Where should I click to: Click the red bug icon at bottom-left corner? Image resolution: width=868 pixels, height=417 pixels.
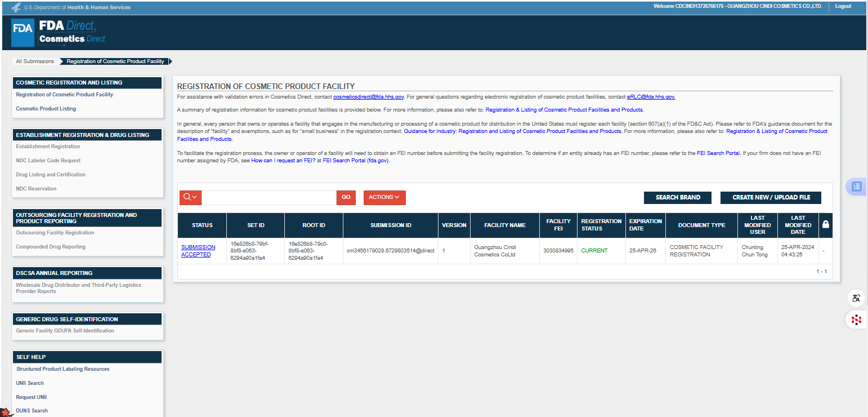coord(5,412)
